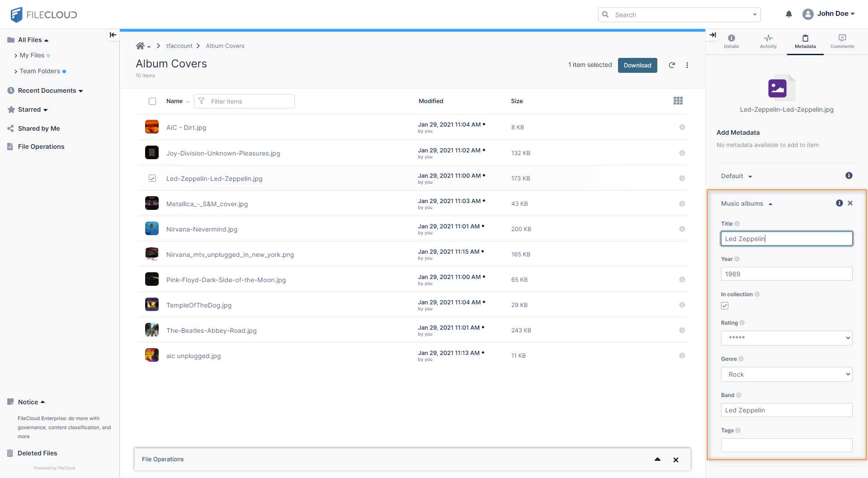868x478 pixels.
Task: Click the Genre field info icon
Action: (741, 359)
